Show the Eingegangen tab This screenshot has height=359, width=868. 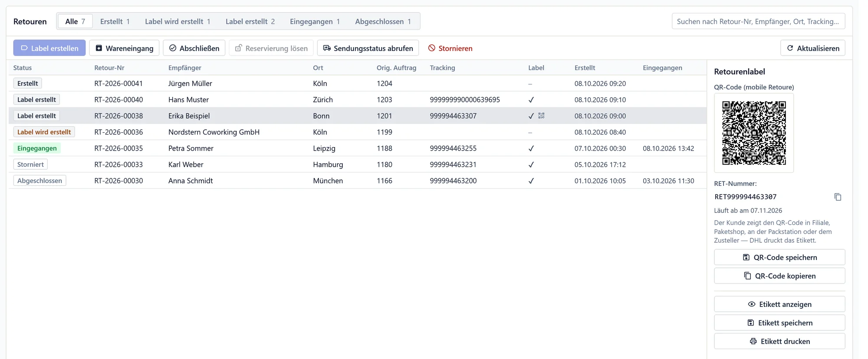(x=315, y=21)
